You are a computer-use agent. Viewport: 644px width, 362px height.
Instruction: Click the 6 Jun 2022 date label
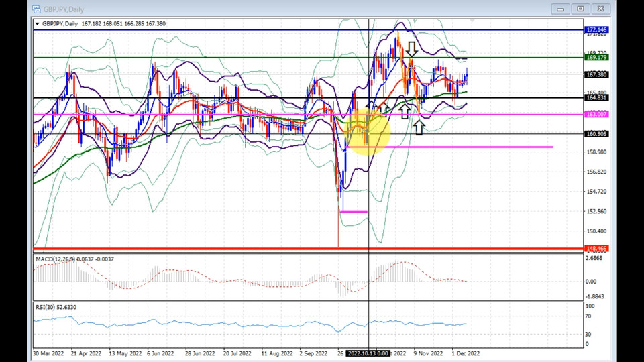[160, 353]
